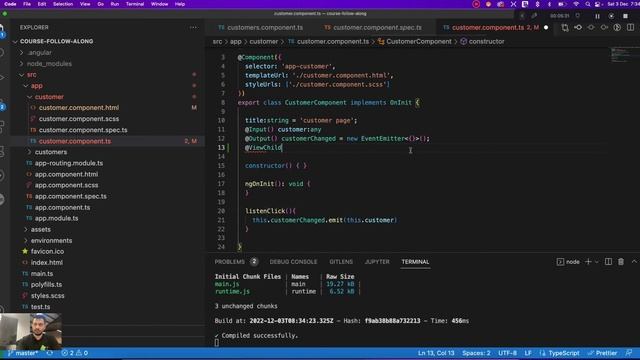Open the Terminal menu in menu bar
This screenshot has width=640, height=360.
[x=135, y=4]
